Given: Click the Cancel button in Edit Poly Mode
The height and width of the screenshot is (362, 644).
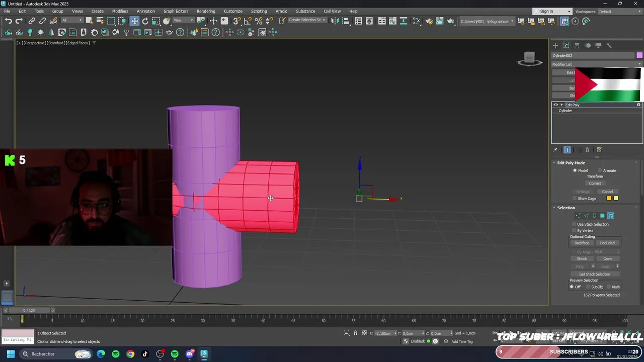Looking at the screenshot, I should click(x=607, y=192).
